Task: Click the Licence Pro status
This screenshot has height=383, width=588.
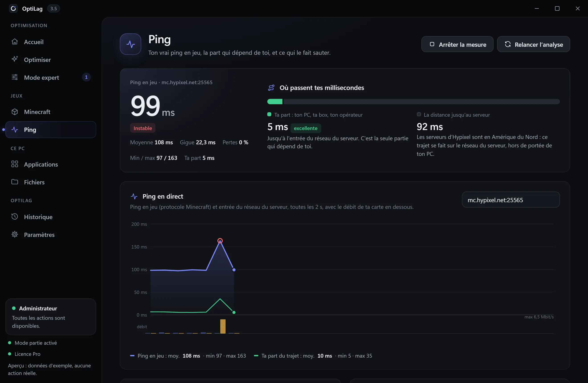Action: [x=24, y=354]
